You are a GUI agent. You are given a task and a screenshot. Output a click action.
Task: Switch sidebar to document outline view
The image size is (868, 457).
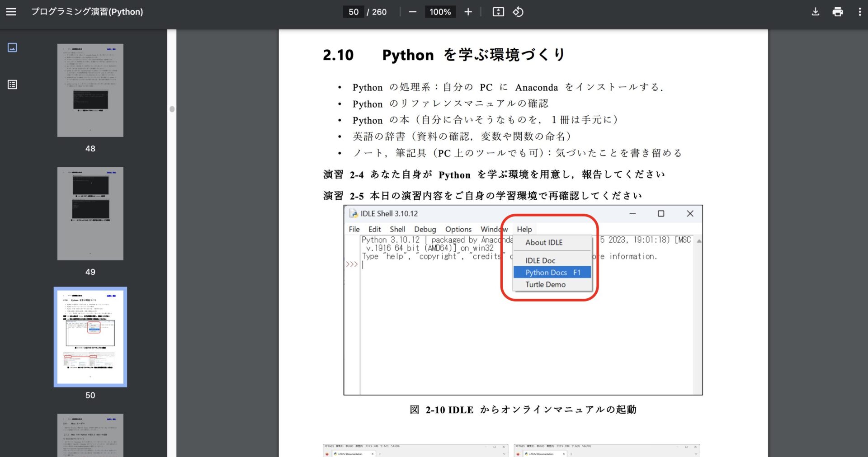coord(12,85)
